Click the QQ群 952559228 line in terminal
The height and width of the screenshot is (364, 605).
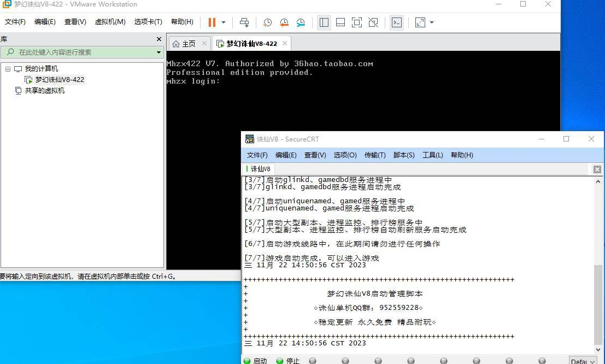click(x=368, y=308)
